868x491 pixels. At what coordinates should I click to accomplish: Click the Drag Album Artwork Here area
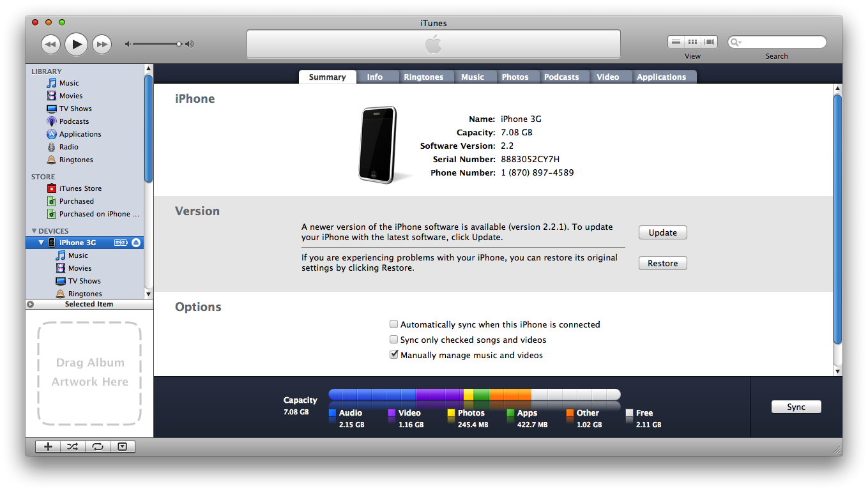click(x=89, y=373)
